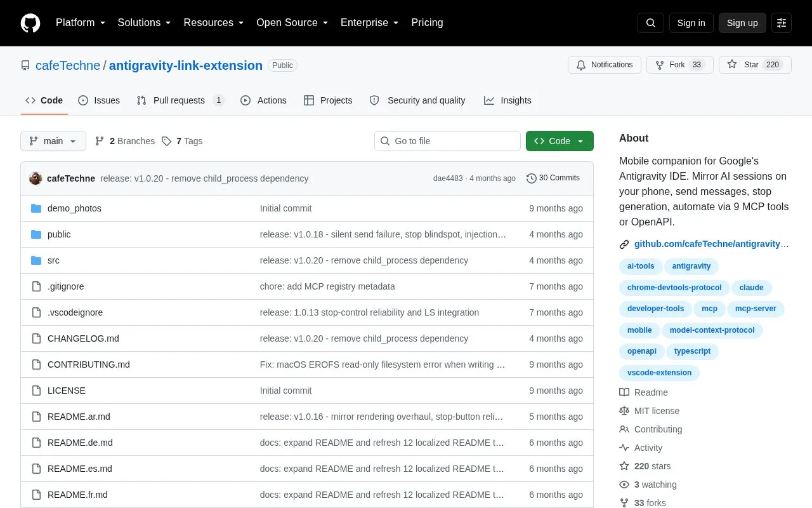Click the bell icon in Notifications
Screen dimensions: 812x508
[581, 65]
